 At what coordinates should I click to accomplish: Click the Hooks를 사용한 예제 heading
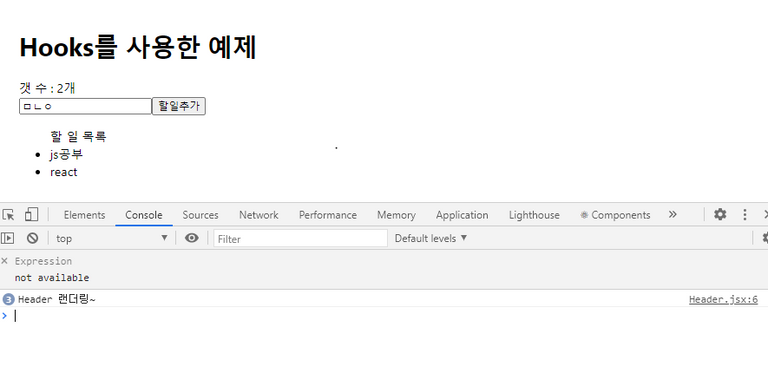(x=138, y=47)
